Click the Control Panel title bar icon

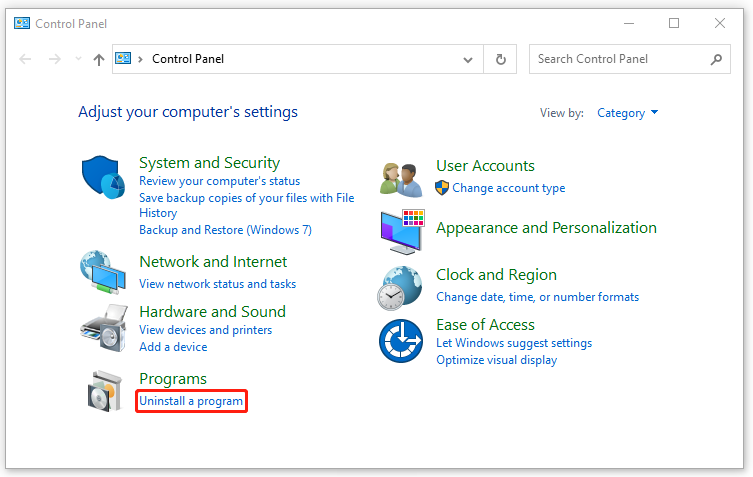pyautogui.click(x=22, y=23)
